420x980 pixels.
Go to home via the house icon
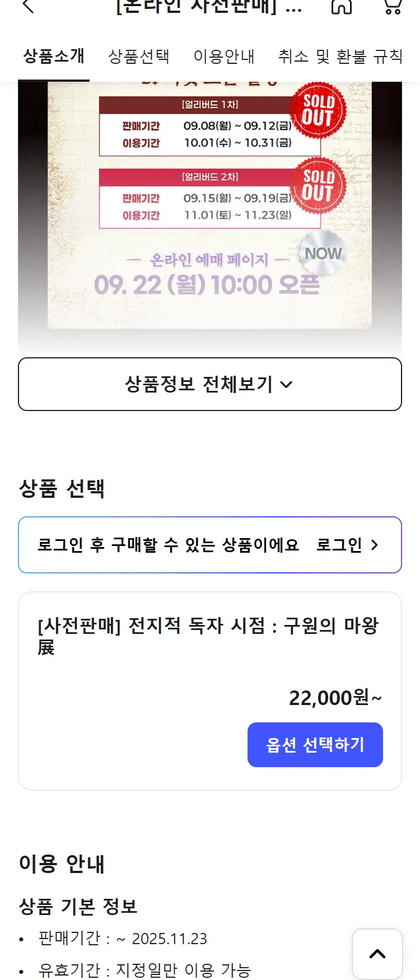[341, 7]
